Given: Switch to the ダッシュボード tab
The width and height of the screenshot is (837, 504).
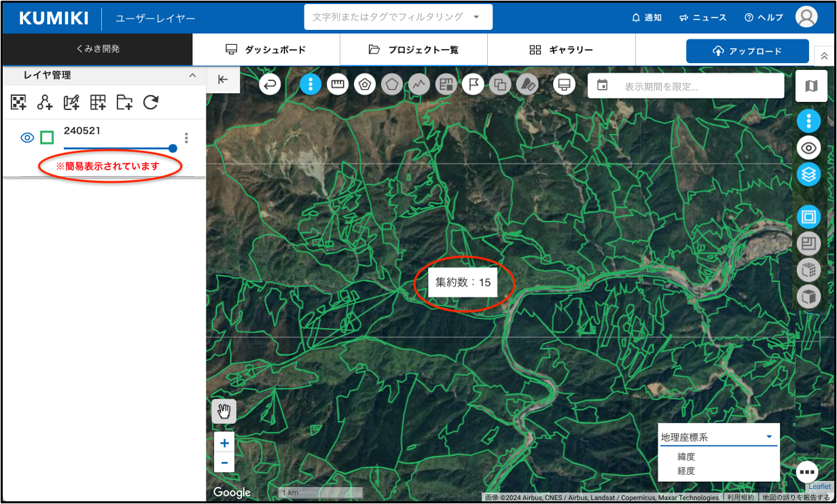Looking at the screenshot, I should [x=266, y=50].
